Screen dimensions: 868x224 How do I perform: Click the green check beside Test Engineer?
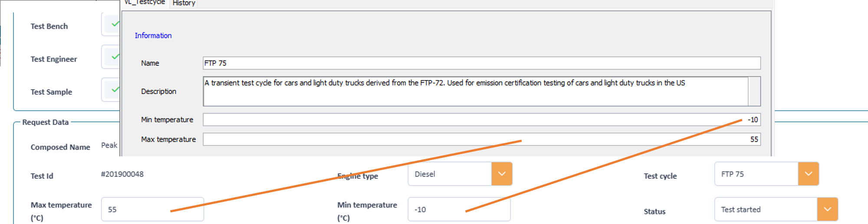tap(115, 57)
